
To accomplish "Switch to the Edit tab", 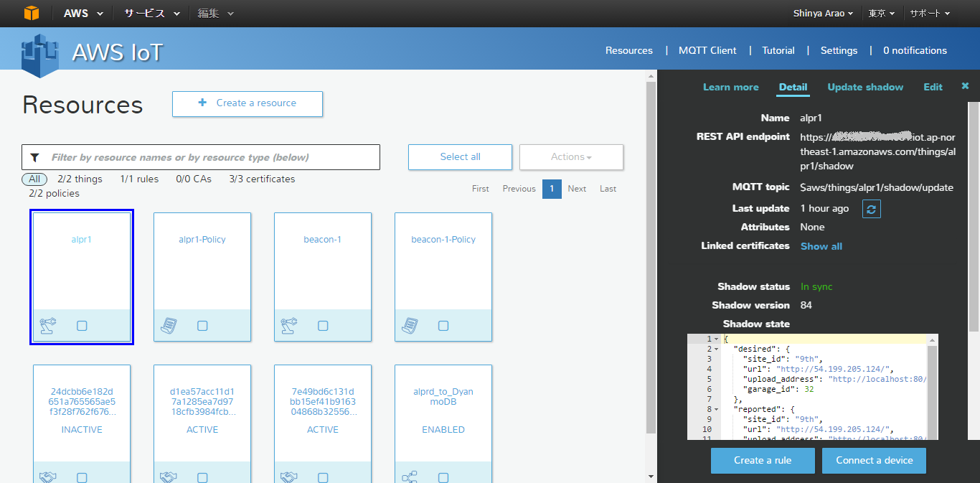I will pos(933,87).
